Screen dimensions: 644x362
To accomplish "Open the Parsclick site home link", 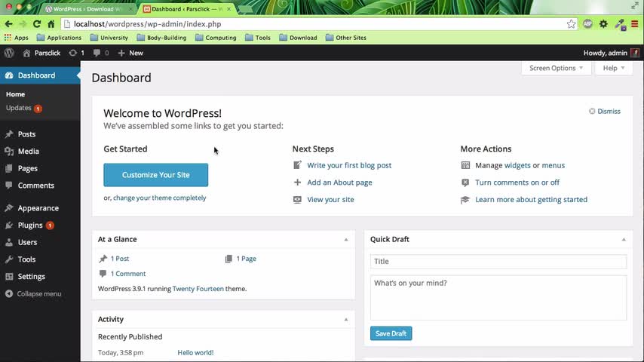I will tap(41, 53).
